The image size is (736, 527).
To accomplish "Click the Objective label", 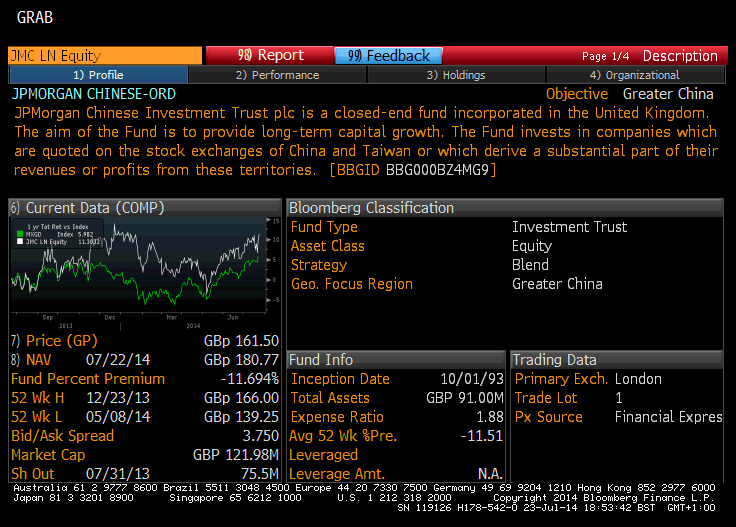I will tap(577, 94).
